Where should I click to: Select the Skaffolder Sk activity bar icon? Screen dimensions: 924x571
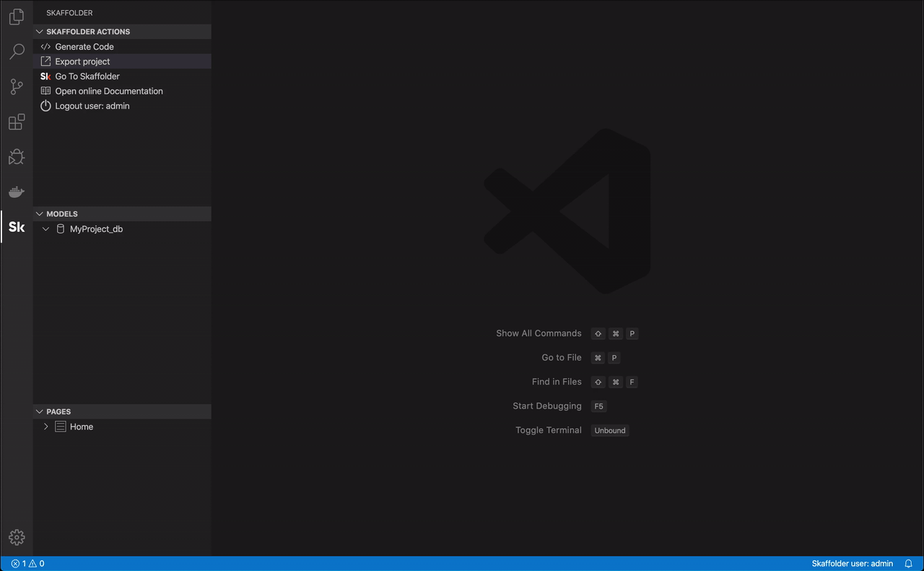(x=17, y=227)
